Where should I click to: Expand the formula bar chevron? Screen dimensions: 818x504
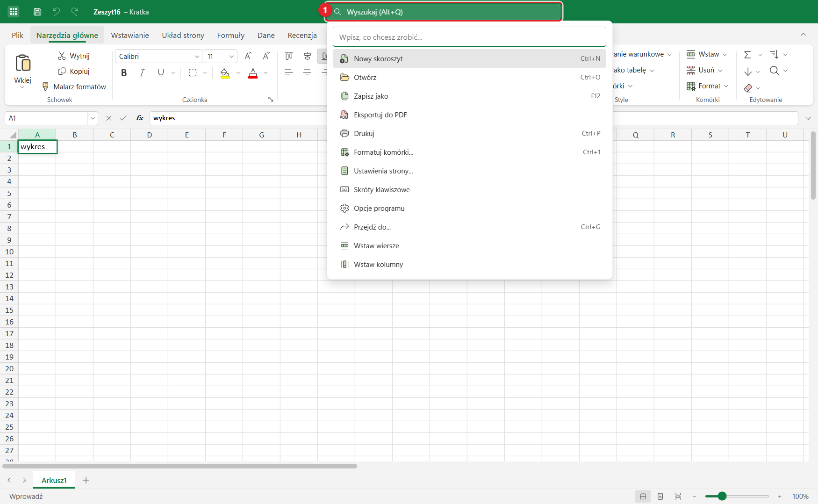(x=808, y=118)
